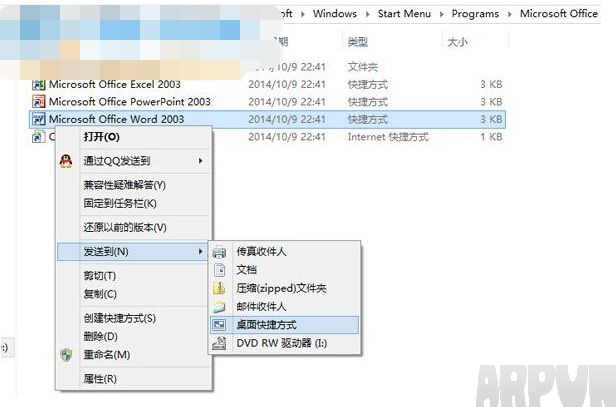Image resolution: width=616 pixels, height=407 pixels.
Task: Click the fax recipient icon in submenu
Action: 219,251
